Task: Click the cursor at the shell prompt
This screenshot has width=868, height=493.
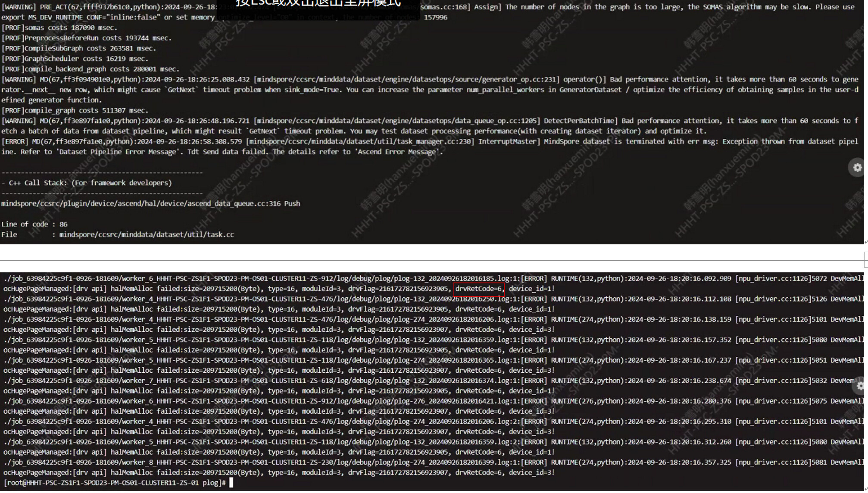Action: (231, 483)
